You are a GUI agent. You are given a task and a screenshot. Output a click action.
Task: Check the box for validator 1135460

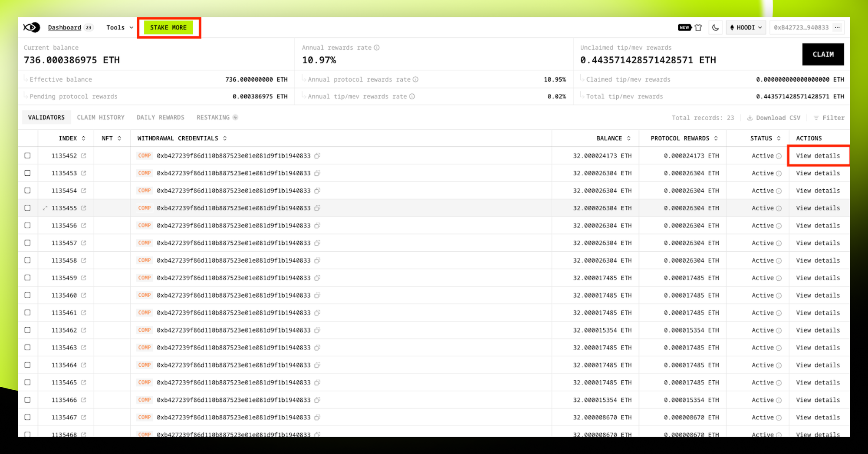[x=27, y=295]
